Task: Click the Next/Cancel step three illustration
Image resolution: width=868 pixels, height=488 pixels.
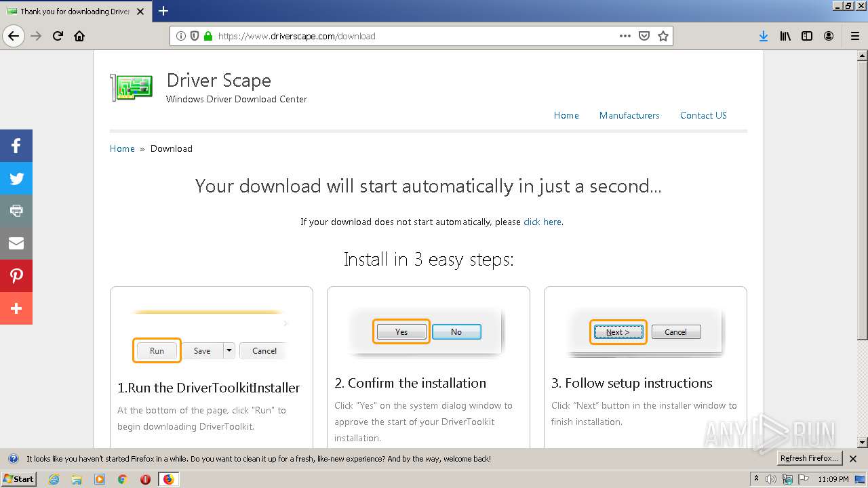Action: [x=645, y=331]
